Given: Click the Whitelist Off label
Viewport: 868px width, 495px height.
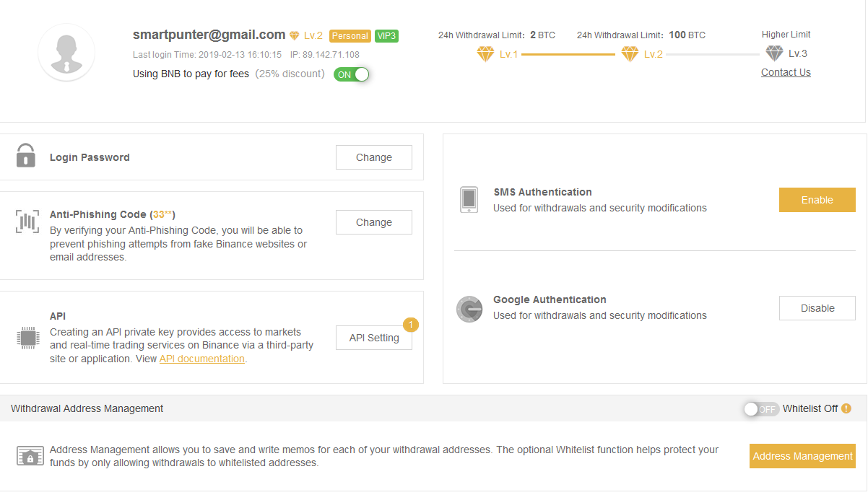Looking at the screenshot, I should tap(810, 408).
